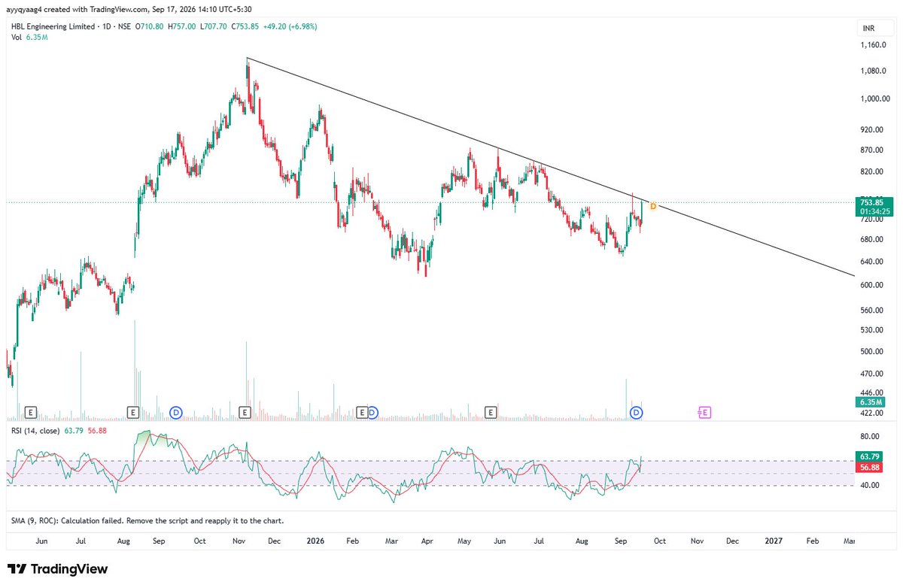903x588 pixels.
Task: Click the earnings E marker near February 2026
Action: pyautogui.click(x=362, y=412)
